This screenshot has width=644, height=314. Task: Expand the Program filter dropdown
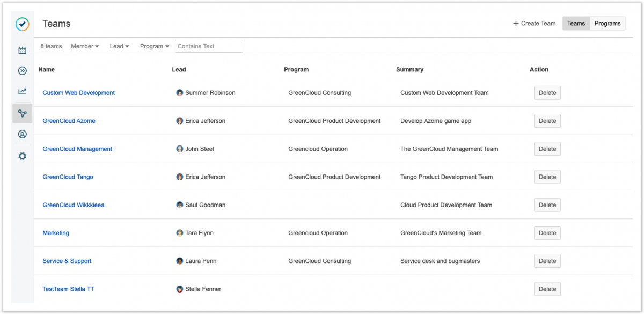coord(155,46)
